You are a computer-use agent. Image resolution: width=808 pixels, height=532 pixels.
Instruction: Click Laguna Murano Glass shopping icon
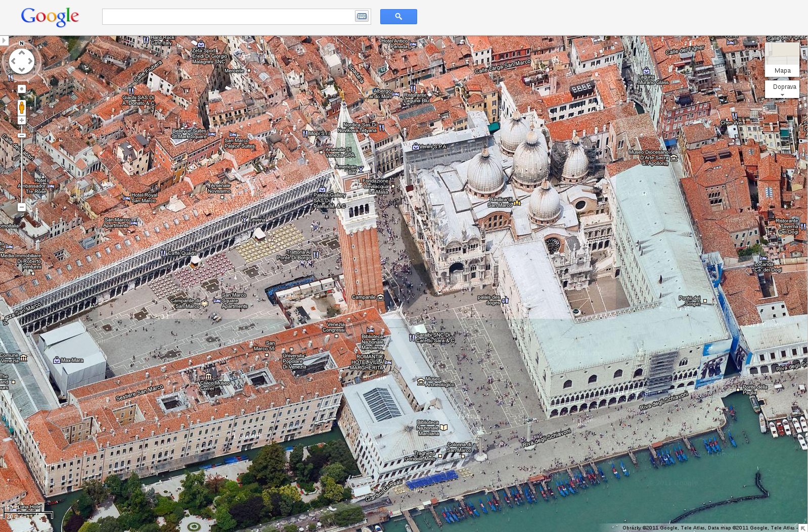(646, 71)
